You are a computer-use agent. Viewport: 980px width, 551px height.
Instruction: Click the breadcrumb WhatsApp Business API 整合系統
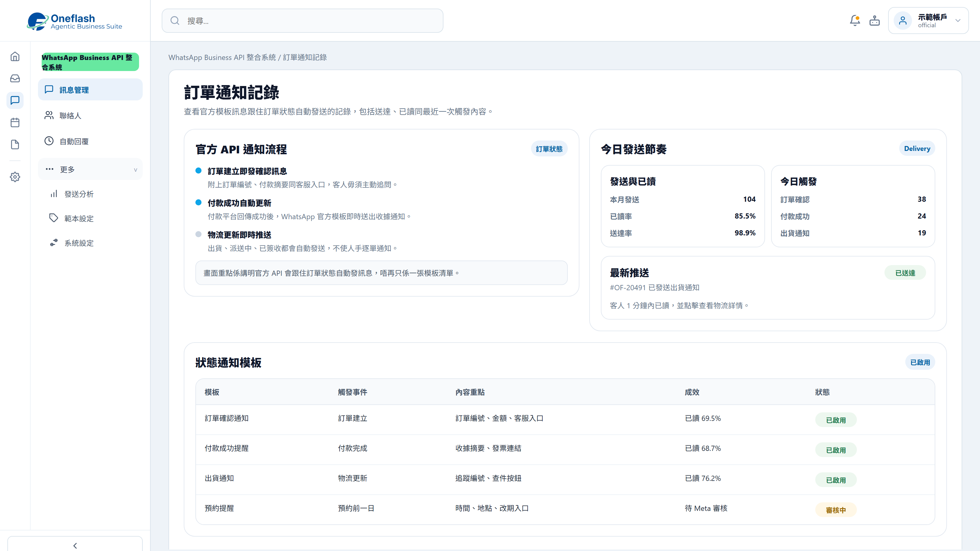point(222,57)
